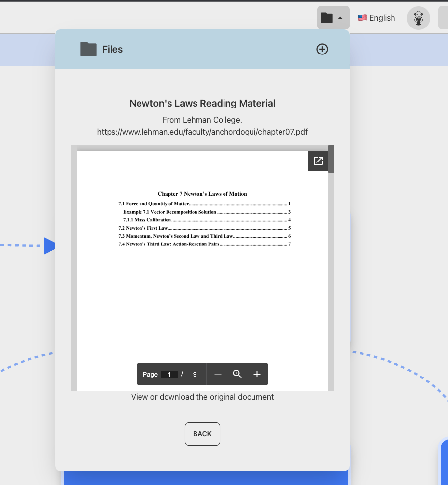Screen dimensions: 448x485
Task: Zoom out the PDF with minus icon
Action: [x=218, y=374]
